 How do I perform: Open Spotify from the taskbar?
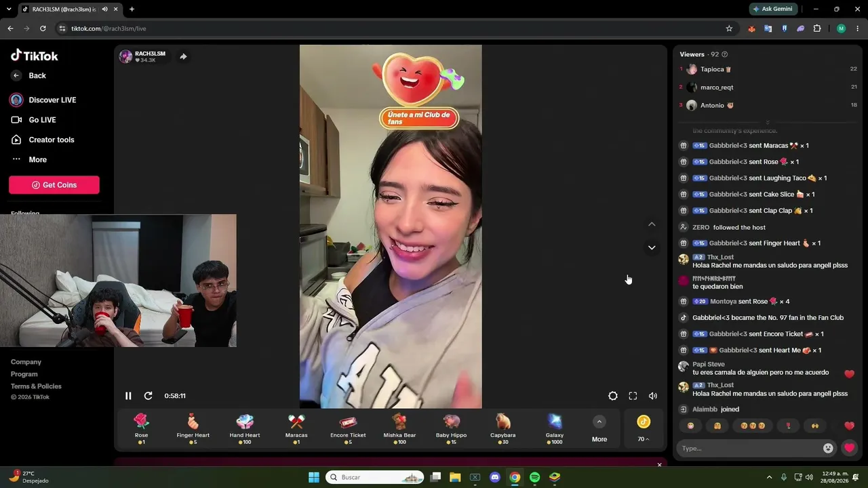[534, 477]
